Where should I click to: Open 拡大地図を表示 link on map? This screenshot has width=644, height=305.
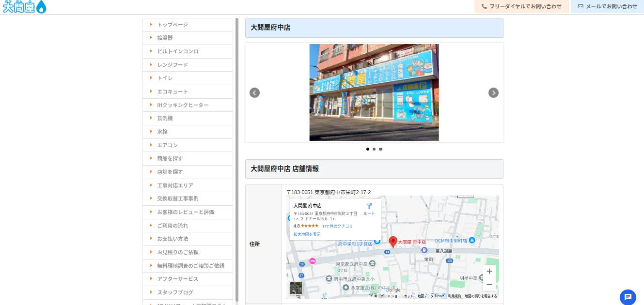[x=307, y=234]
